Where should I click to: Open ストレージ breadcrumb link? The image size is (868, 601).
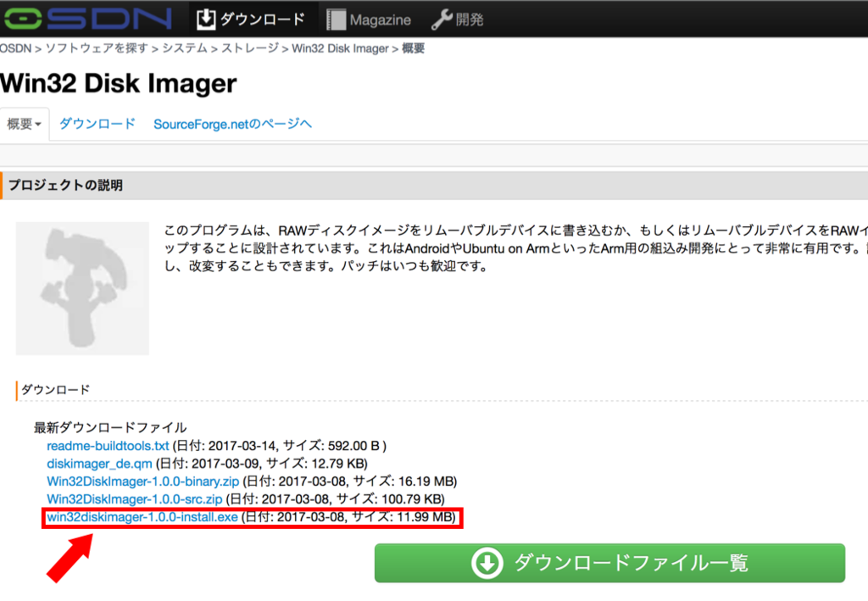[x=250, y=48]
